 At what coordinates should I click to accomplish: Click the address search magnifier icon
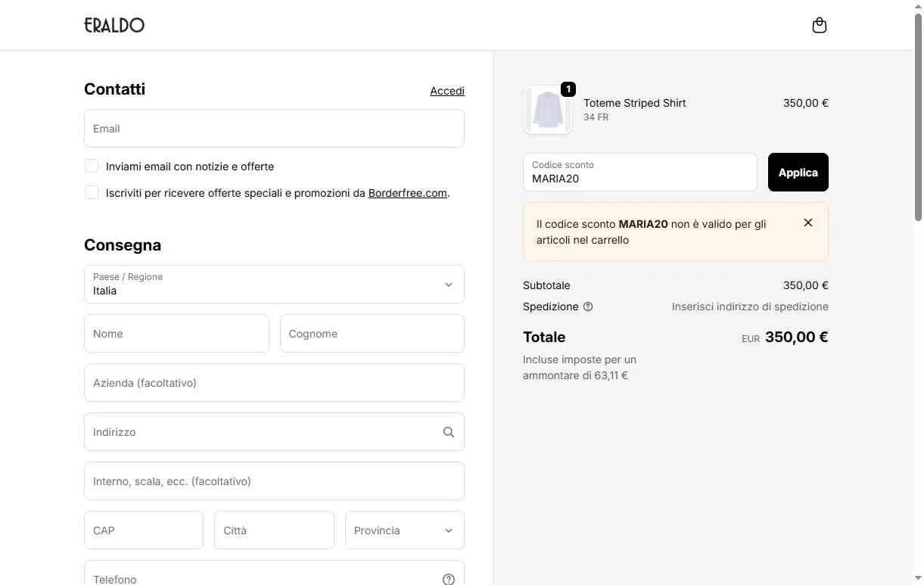448,432
